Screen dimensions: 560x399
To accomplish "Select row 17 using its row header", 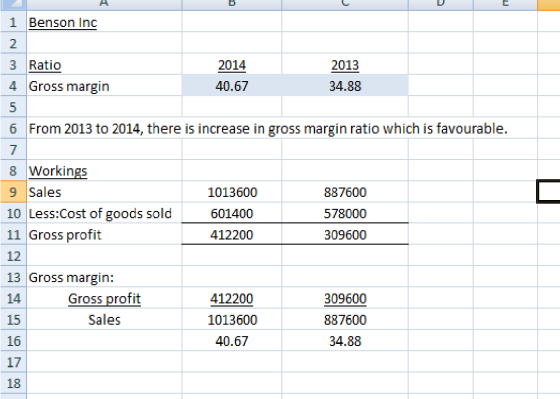I will pyautogui.click(x=13, y=362).
